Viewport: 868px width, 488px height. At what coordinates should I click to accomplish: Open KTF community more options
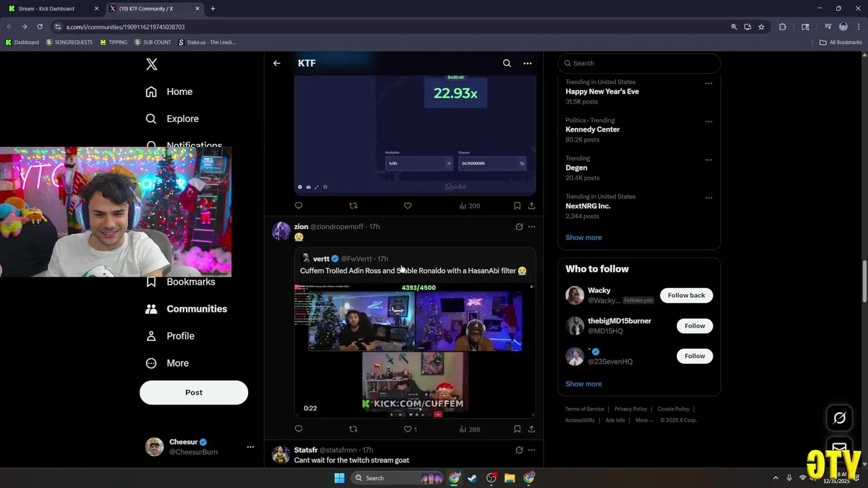click(528, 63)
